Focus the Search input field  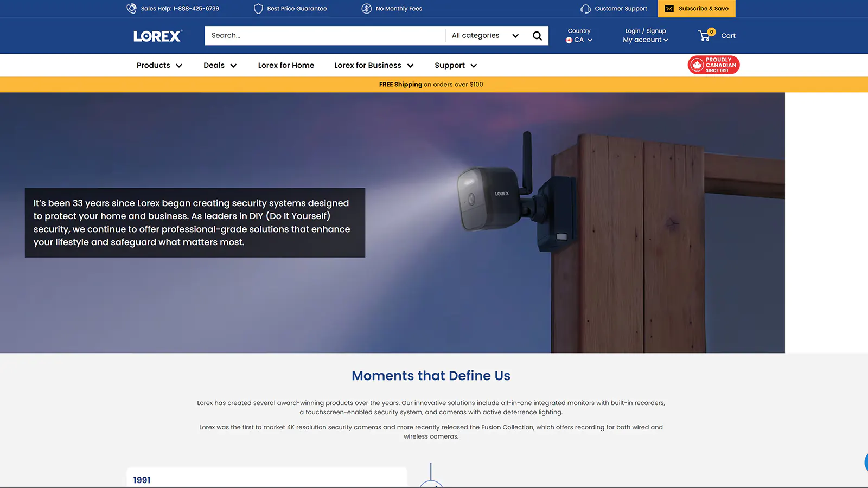(x=324, y=36)
